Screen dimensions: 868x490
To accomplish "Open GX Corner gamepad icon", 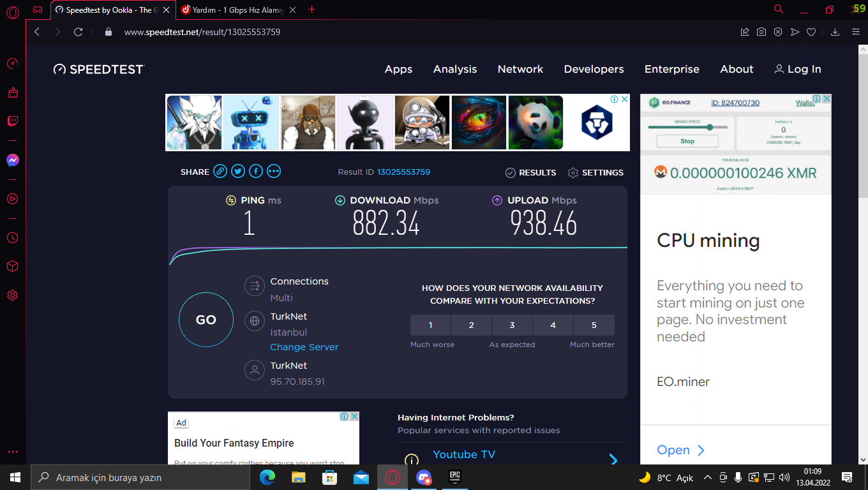I will tap(38, 10).
